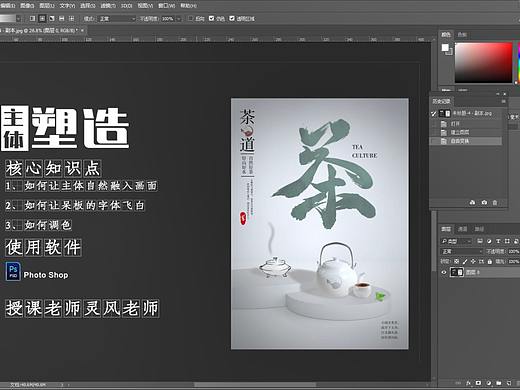This screenshot has width=520, height=390.
Task: Open the Window menu
Action: tap(166, 5)
